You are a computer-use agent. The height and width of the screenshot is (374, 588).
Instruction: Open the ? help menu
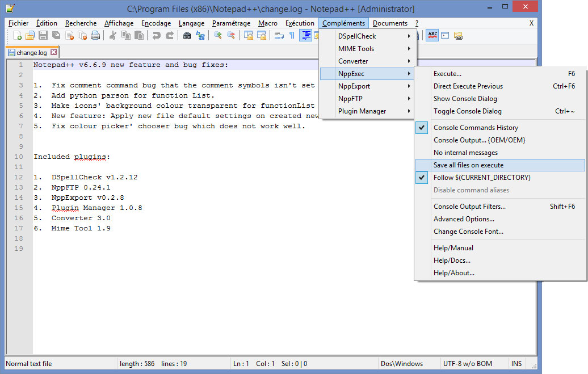click(x=417, y=23)
